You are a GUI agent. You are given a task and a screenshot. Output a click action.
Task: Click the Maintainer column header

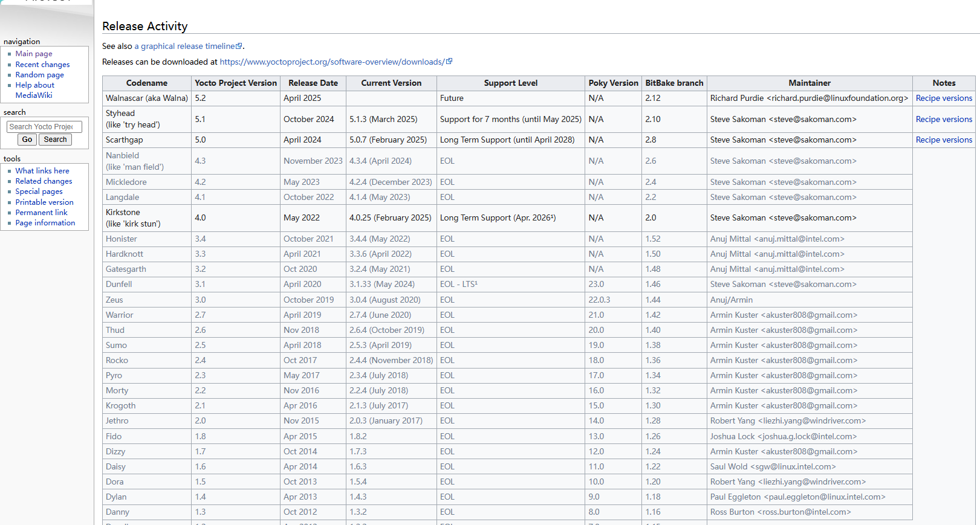810,83
